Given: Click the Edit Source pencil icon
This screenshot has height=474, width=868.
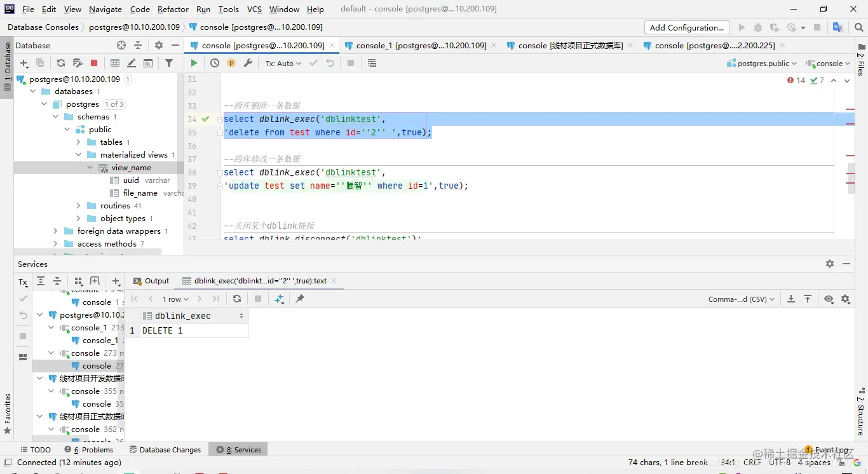Looking at the screenshot, I should pyautogui.click(x=132, y=63).
